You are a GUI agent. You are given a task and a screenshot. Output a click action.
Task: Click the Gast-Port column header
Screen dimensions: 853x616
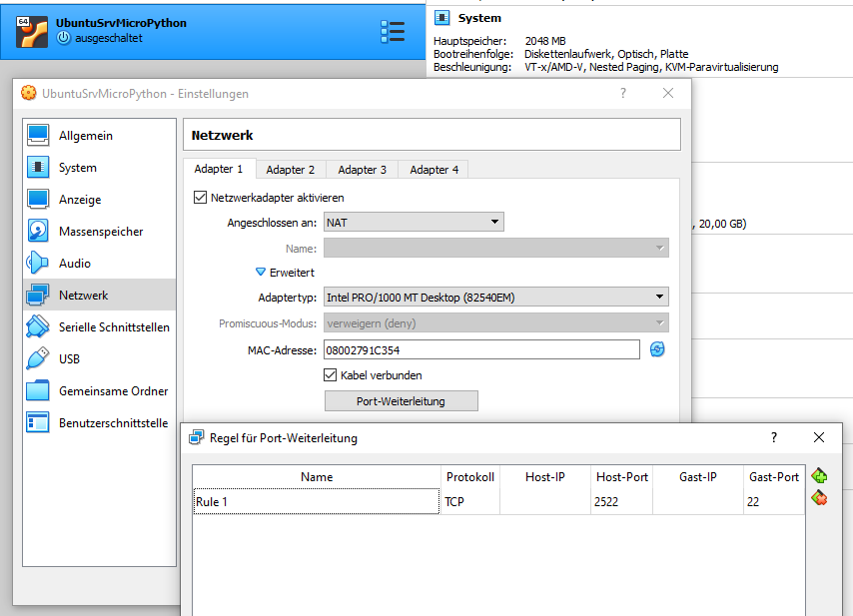[773, 477]
